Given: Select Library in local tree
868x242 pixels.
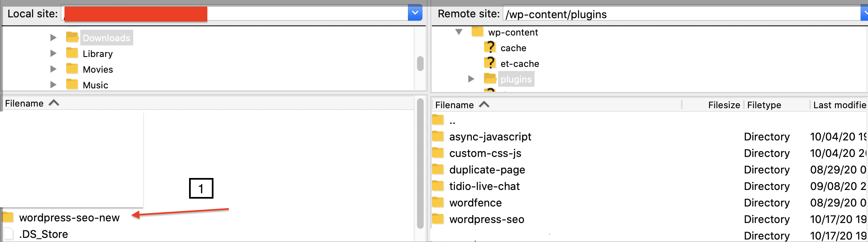Looking at the screenshot, I should pos(98,54).
